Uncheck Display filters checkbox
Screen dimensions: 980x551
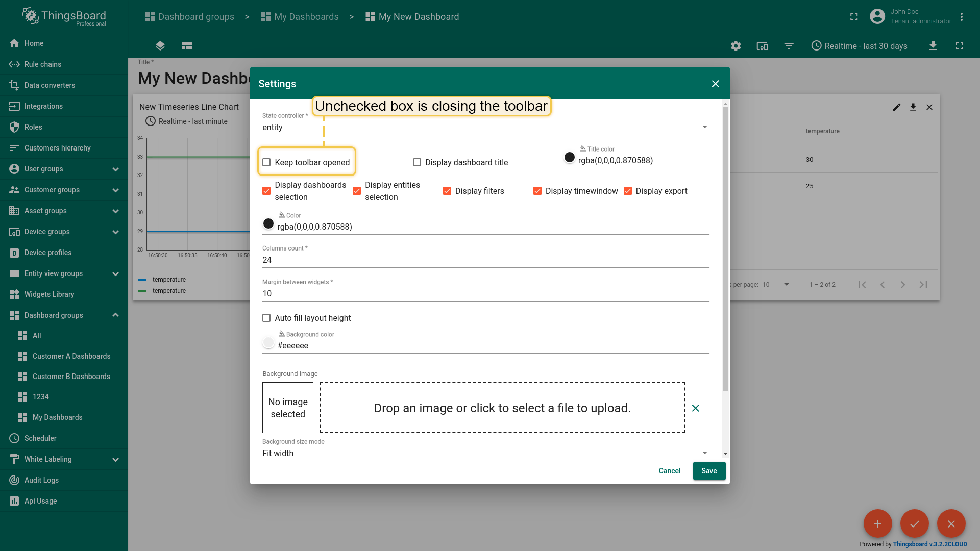tap(447, 191)
